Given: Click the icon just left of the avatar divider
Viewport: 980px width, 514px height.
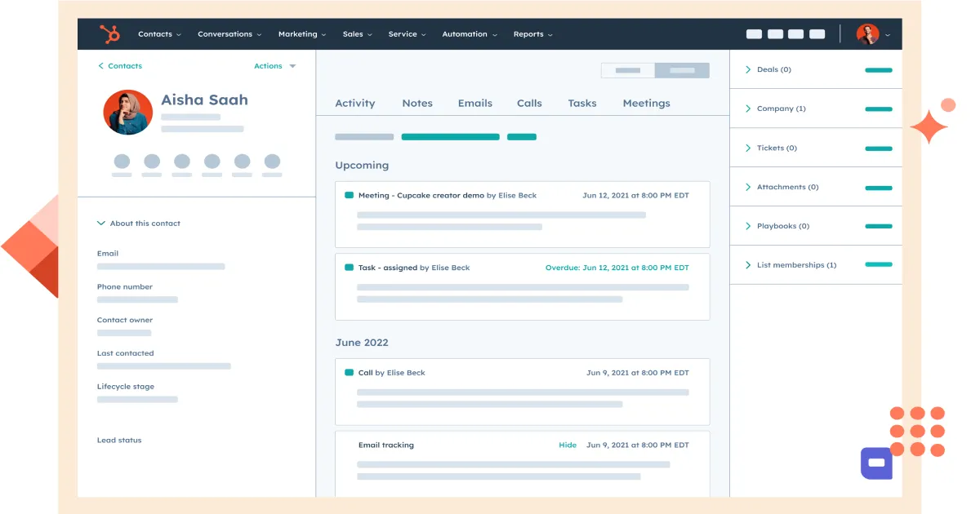Looking at the screenshot, I should pyautogui.click(x=817, y=33).
